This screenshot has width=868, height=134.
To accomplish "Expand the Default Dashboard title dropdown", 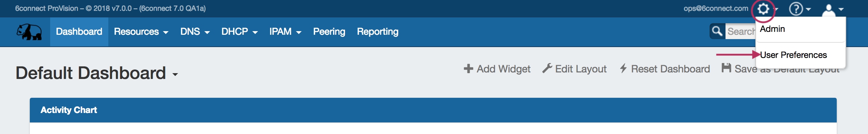I will coord(175,75).
